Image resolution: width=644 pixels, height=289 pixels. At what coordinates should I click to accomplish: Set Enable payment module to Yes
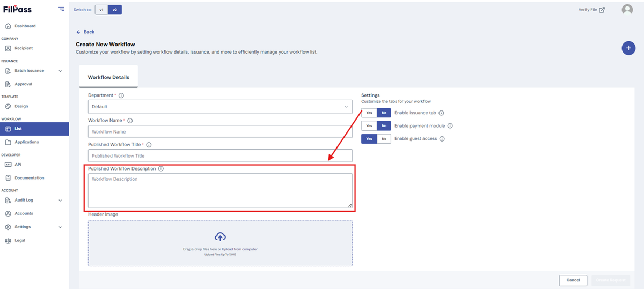click(x=369, y=126)
